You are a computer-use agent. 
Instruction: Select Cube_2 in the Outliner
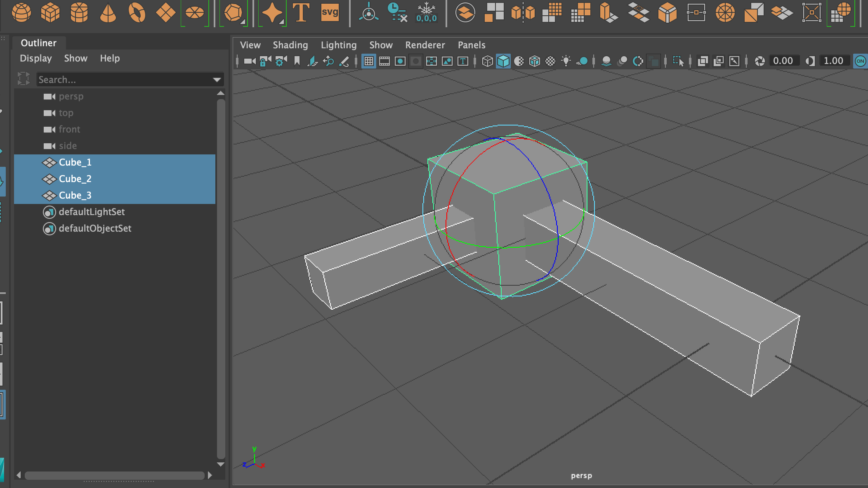(x=75, y=179)
